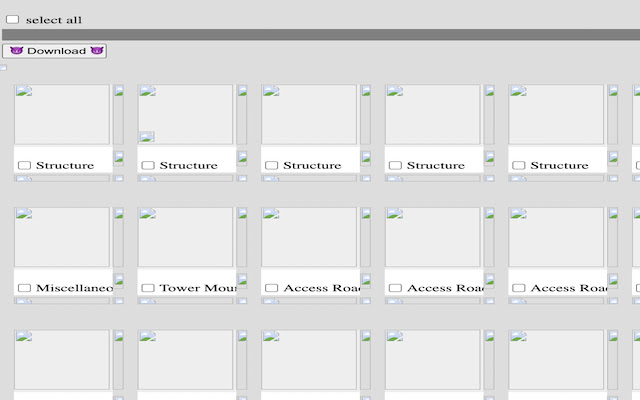Tick the fourth Structure checkbox in the row
The width and height of the screenshot is (640, 400).
tap(395, 165)
